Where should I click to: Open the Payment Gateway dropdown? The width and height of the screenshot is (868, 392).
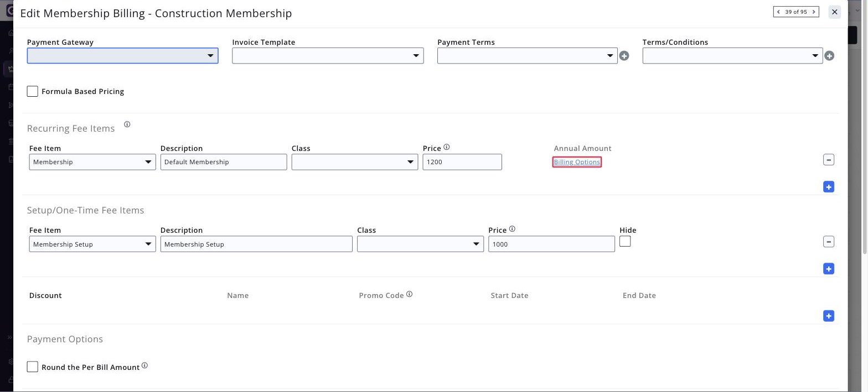(122, 55)
